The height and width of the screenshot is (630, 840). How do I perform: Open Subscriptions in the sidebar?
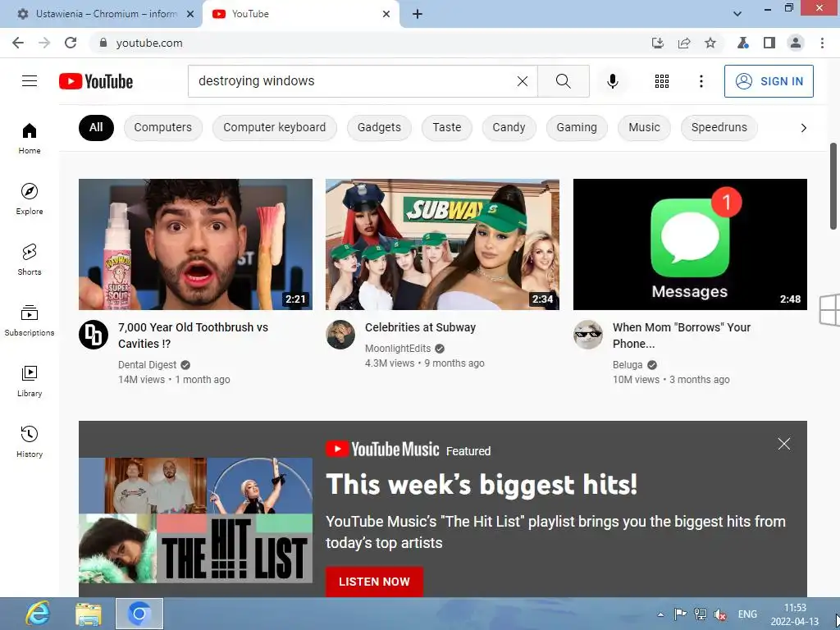(30, 321)
